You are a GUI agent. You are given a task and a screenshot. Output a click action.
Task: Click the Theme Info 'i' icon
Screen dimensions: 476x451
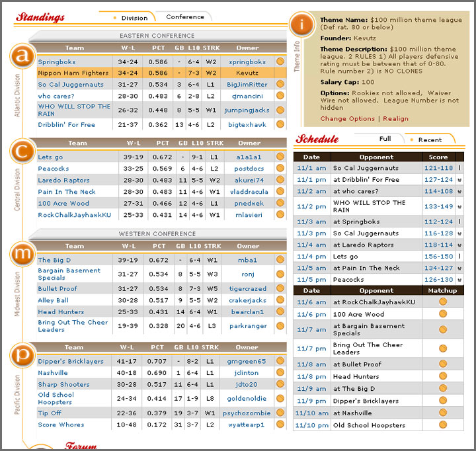pyautogui.click(x=303, y=25)
